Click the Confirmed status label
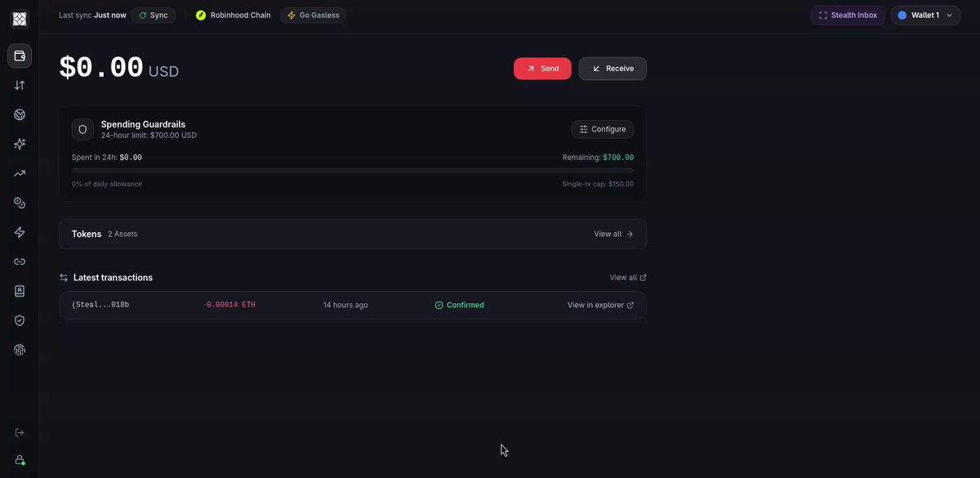980x478 pixels. click(459, 306)
